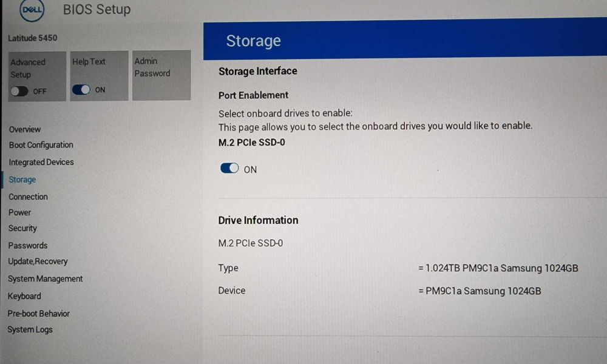Open Update,Recovery settings
The width and height of the screenshot is (607, 364).
[x=38, y=261]
